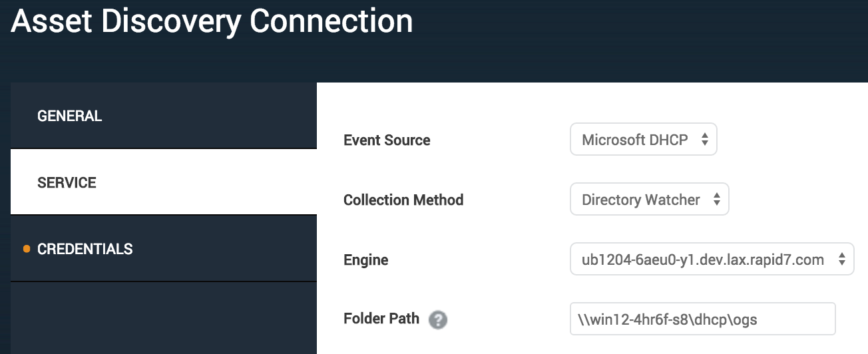Viewport: 868px width, 354px height.
Task: Click empty sidebar area below Credentials
Action: click(x=163, y=318)
